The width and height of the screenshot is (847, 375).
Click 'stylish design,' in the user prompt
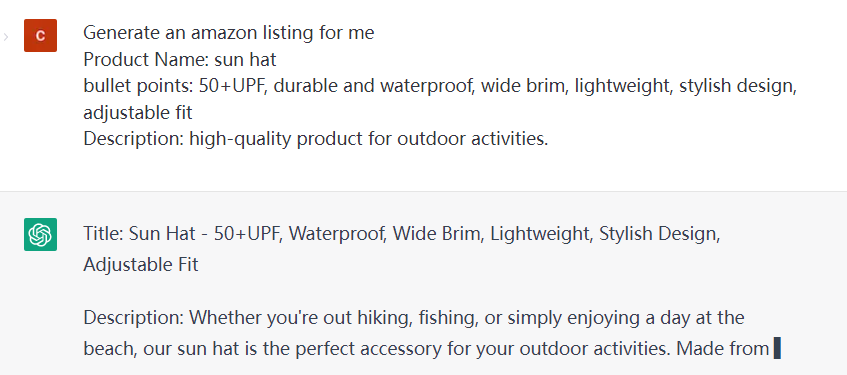(738, 86)
